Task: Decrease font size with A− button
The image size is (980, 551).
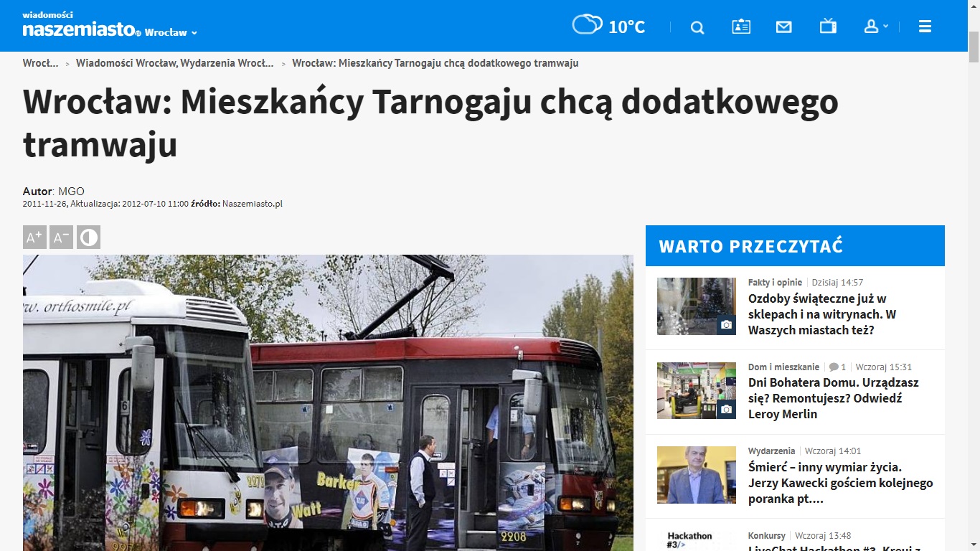Action: pos(62,237)
